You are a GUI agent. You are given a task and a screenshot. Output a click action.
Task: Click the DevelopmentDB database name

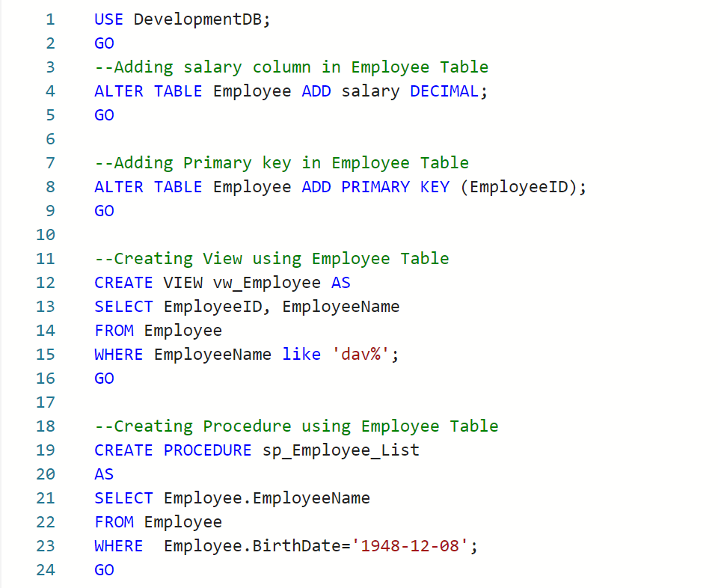point(201,19)
